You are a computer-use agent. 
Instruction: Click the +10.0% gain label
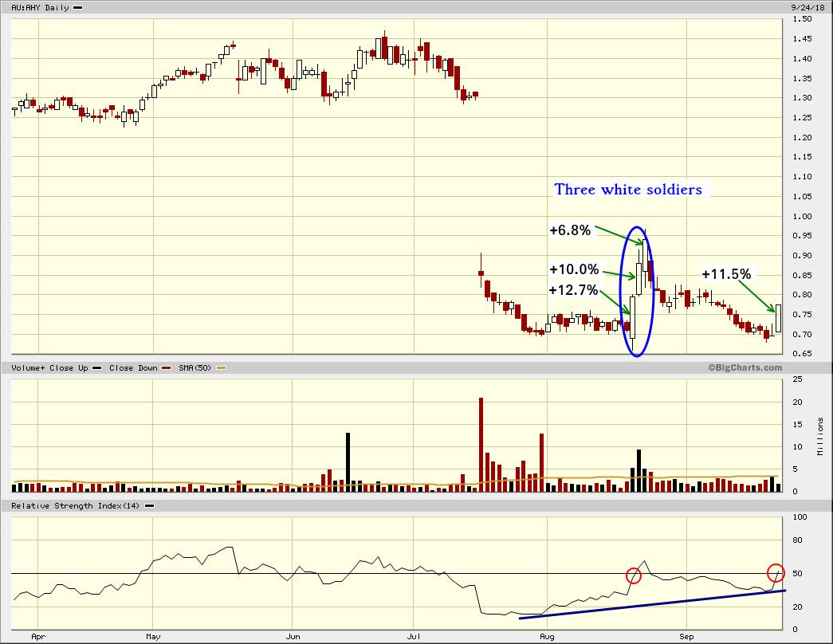pyautogui.click(x=574, y=269)
